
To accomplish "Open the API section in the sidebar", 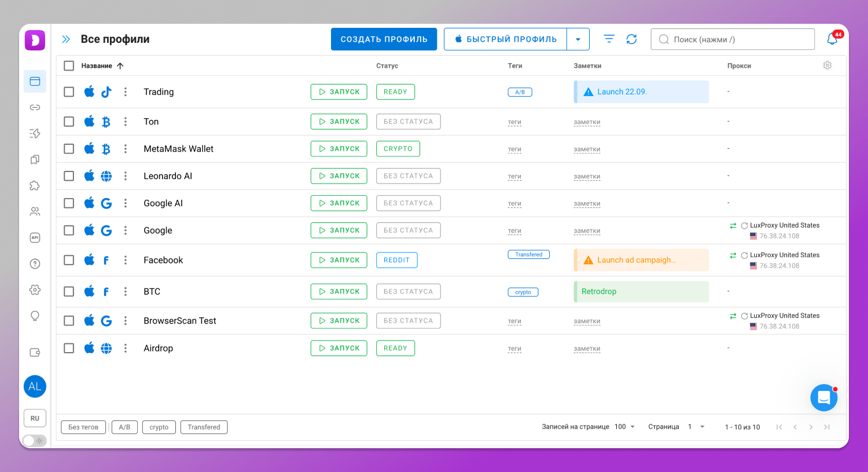I will (x=35, y=237).
